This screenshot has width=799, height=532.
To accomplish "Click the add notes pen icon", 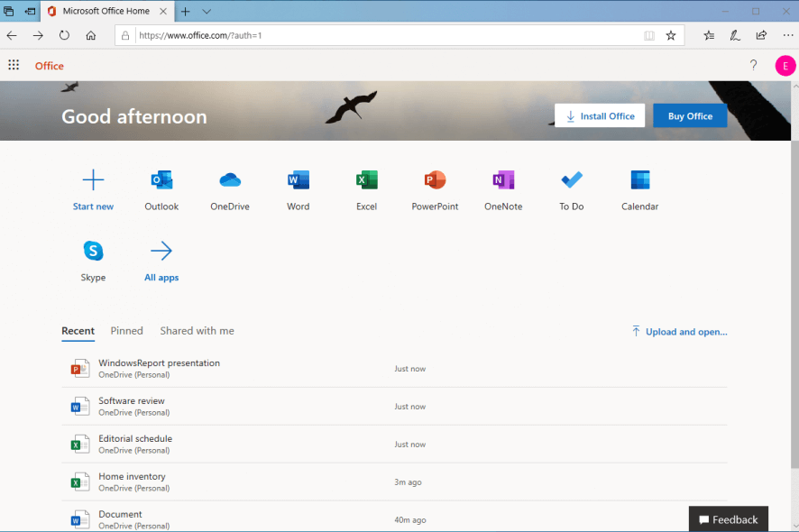I will (735, 35).
